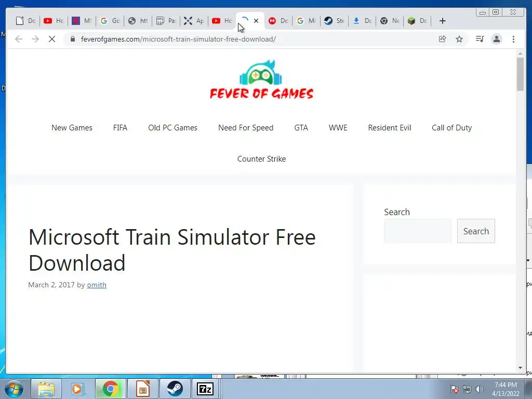
Task: Click the volume speaker tray icon
Action: [x=479, y=389]
